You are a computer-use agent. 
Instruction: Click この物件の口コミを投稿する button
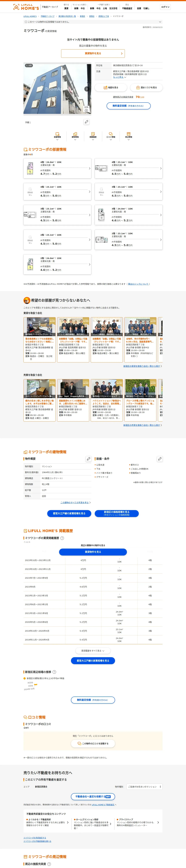pos(93,744)
